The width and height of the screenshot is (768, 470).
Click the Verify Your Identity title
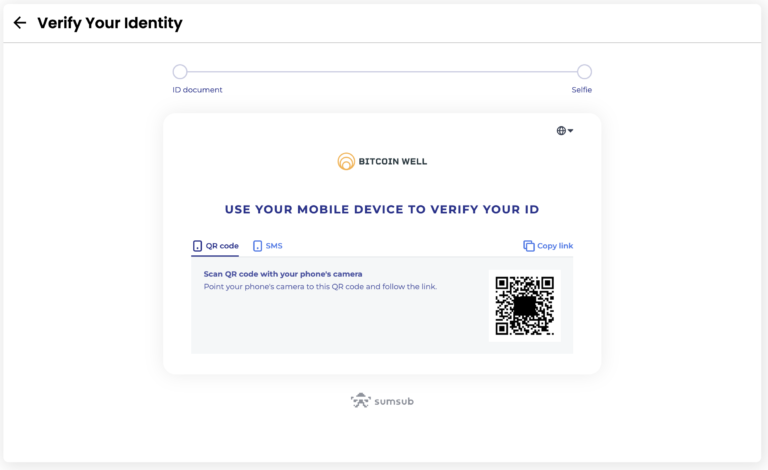click(x=110, y=23)
